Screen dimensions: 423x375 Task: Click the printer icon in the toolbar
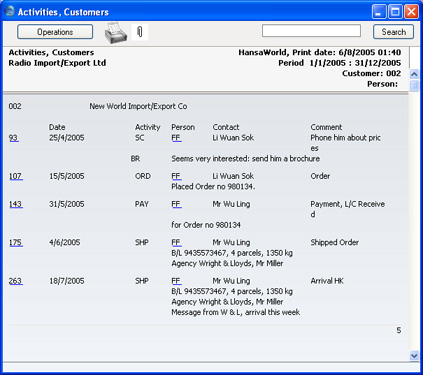tap(116, 33)
